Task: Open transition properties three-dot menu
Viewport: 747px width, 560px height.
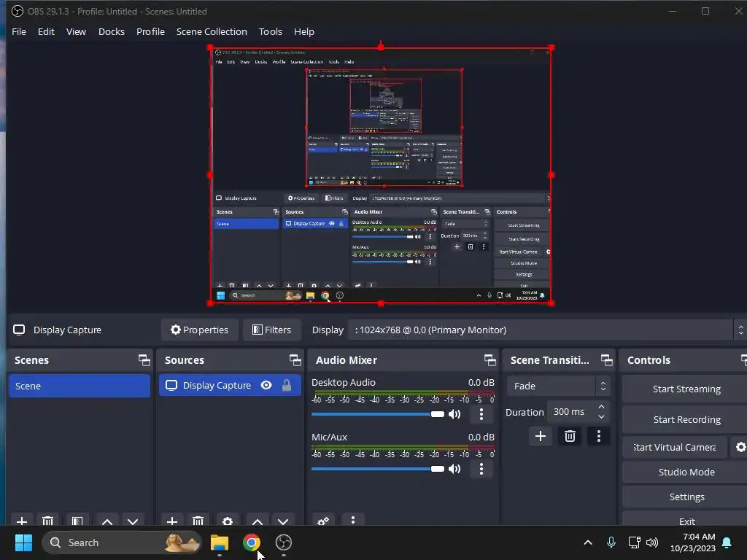Action: point(599,436)
